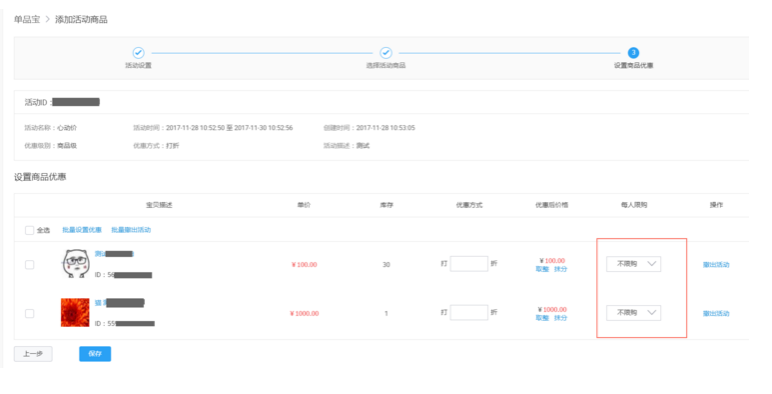Click the 优惠方式 column header
772x394 pixels.
(x=469, y=205)
